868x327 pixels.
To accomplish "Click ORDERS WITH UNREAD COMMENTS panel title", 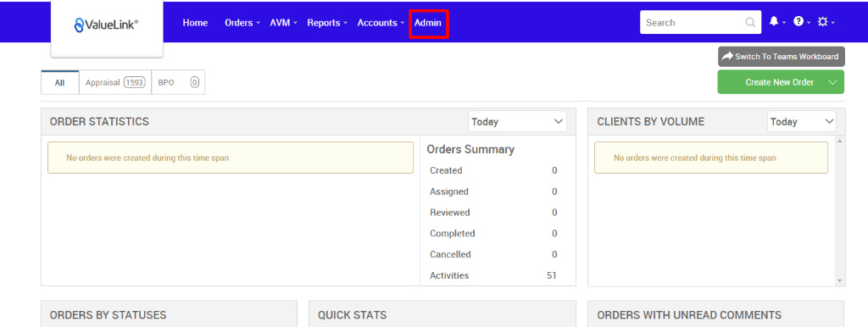I will [689, 315].
